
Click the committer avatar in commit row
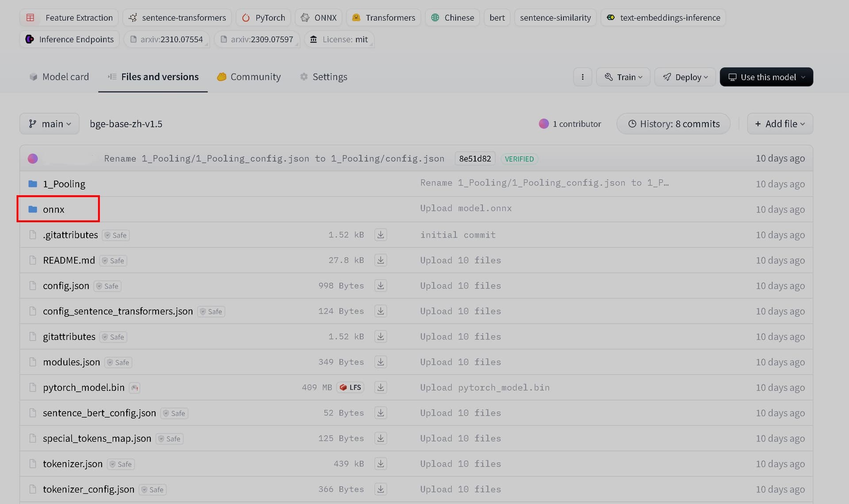(x=33, y=158)
